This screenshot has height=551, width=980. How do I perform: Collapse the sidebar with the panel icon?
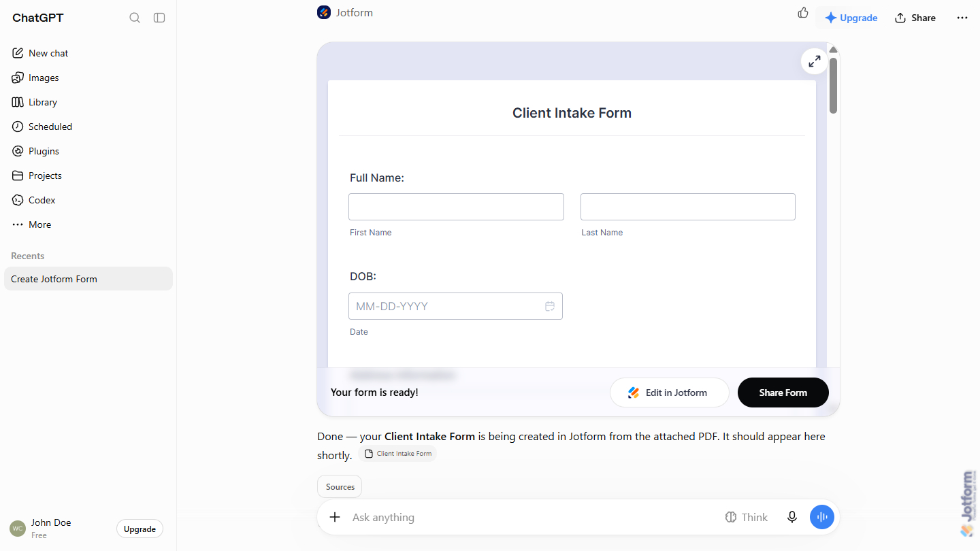point(159,18)
